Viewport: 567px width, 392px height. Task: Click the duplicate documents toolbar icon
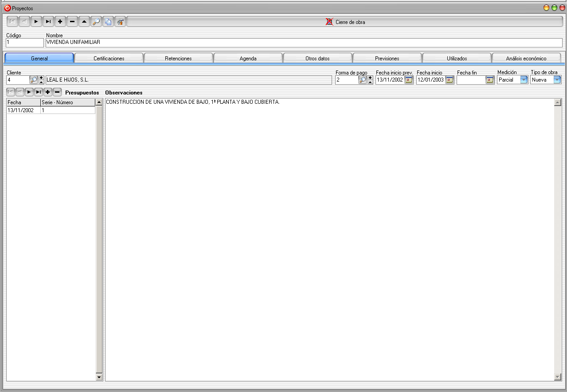click(108, 22)
